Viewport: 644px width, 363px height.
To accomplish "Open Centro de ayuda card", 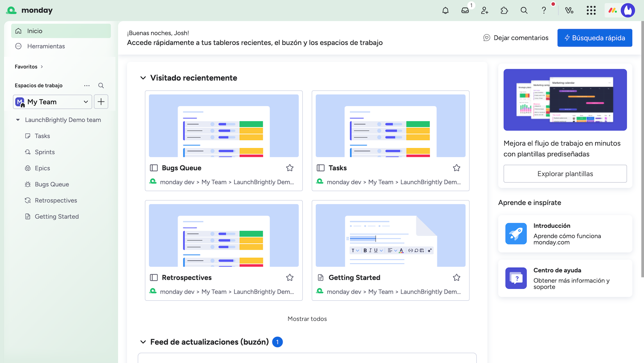I will (565, 278).
